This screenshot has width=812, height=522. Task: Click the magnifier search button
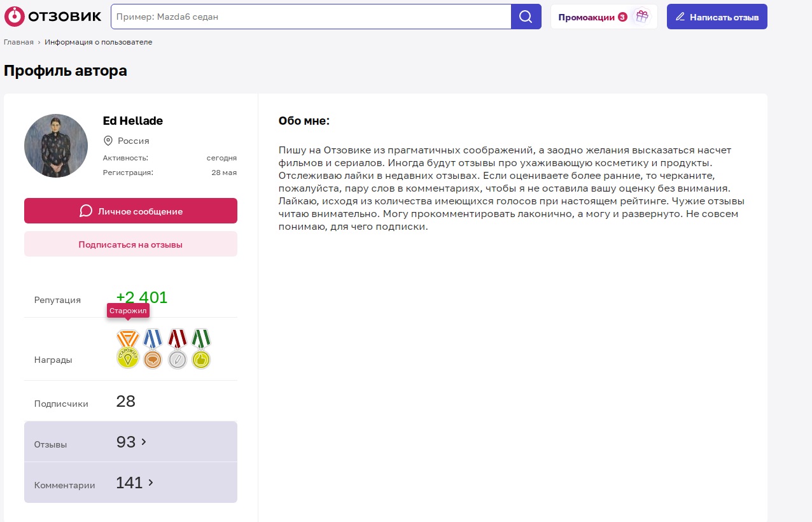tap(526, 17)
